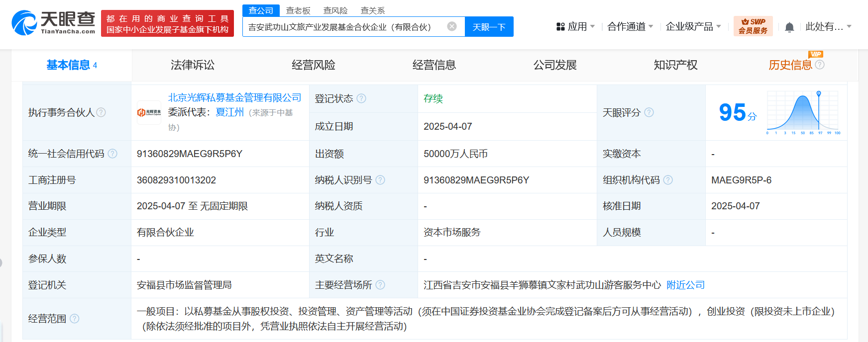Click the organization code MAEG9R5P-6
The image size is (868, 342).
tap(742, 180)
